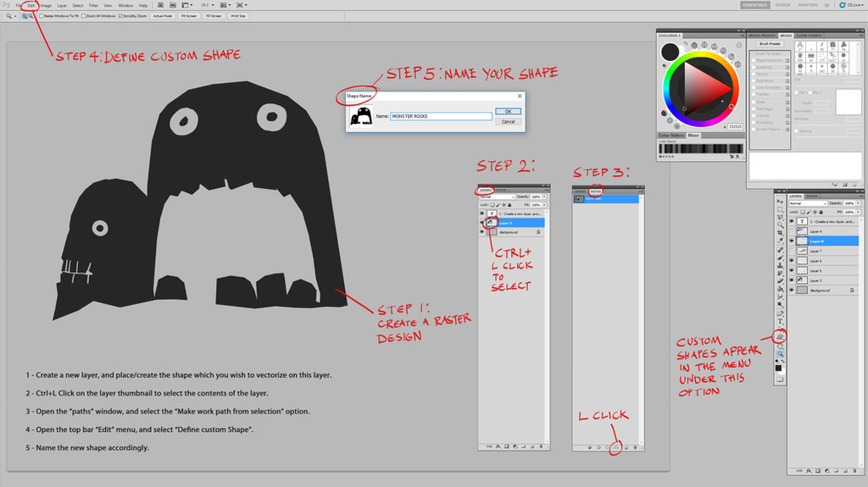
Task: Switch to the CLONE SOURCE tab
Action: pos(809,36)
